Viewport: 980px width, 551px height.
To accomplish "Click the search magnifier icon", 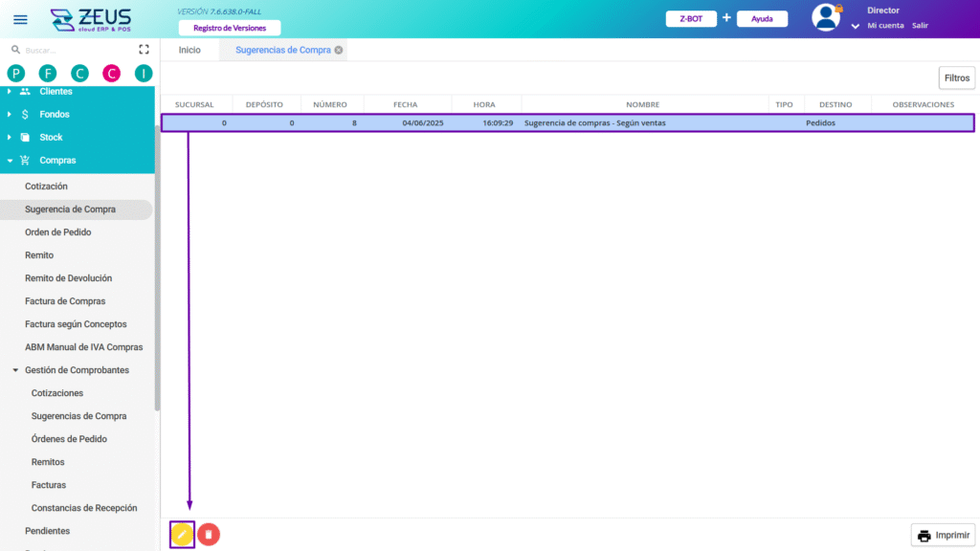I will point(15,50).
